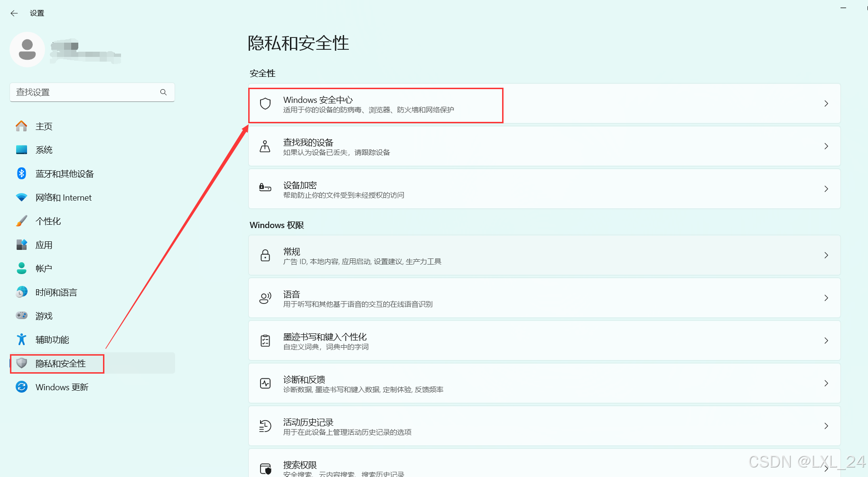Open 诊断和反馈 via its right chevron
The image size is (868, 477).
tap(826, 383)
